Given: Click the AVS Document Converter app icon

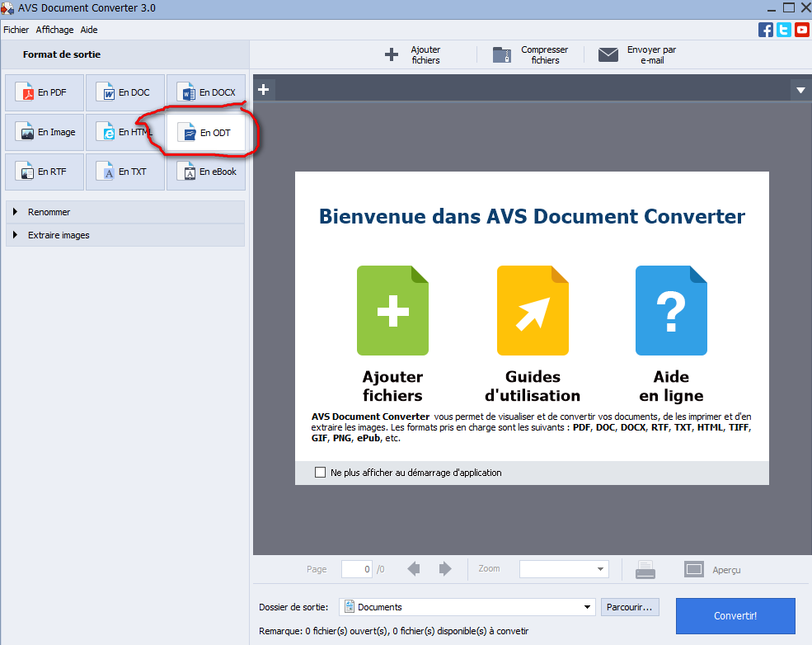Looking at the screenshot, I should pos(7,8).
